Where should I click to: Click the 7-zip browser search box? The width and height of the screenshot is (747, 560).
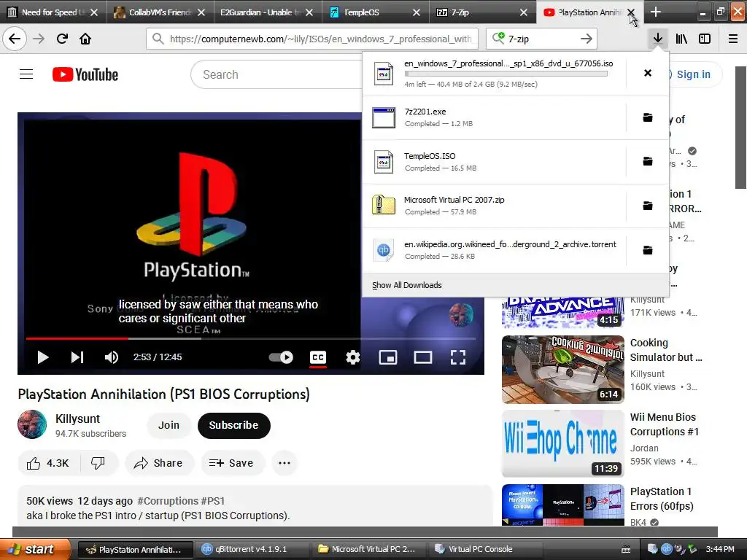coord(541,39)
